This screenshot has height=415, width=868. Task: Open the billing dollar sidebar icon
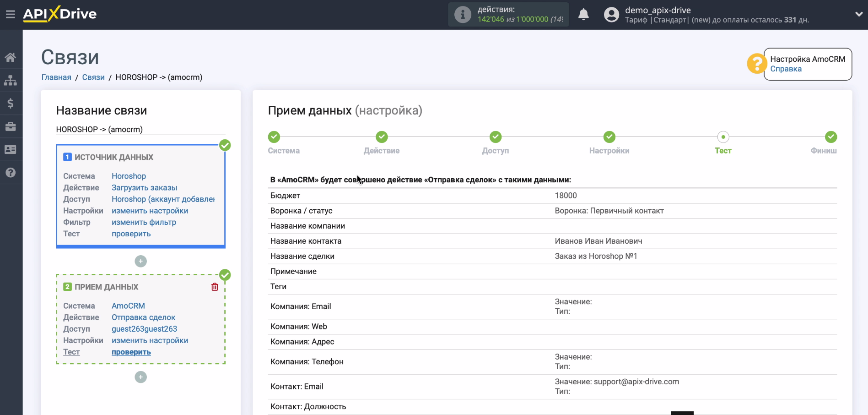11,103
